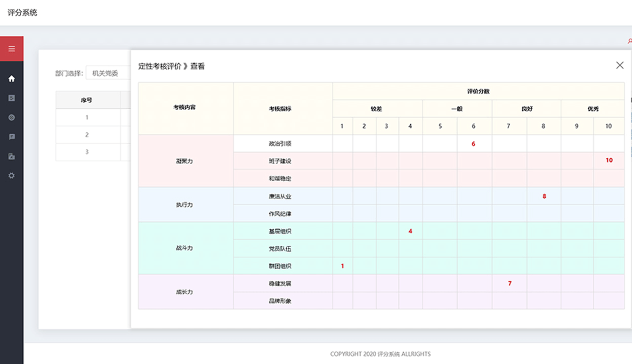Select score 10 in the 班子建设 row
The image size is (632, 364).
click(609, 161)
